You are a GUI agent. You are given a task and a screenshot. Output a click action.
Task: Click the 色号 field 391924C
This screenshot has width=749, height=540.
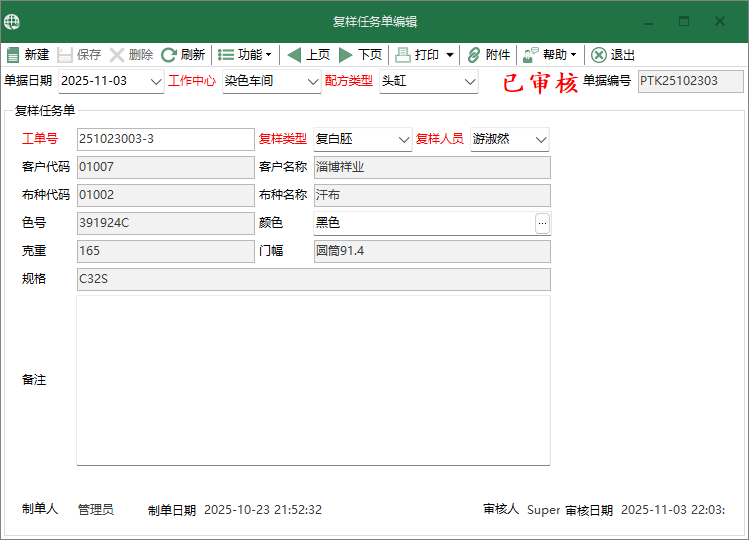[x=166, y=223]
